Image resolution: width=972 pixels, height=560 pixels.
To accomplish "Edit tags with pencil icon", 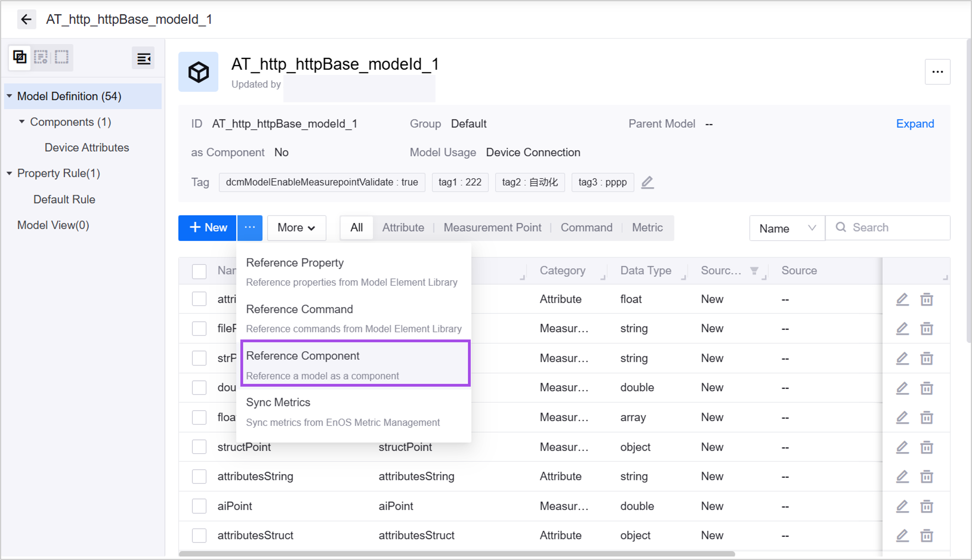I will 647,182.
